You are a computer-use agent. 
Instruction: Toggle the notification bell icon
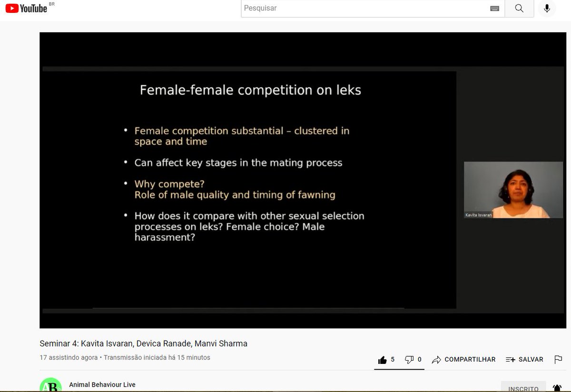click(x=557, y=388)
